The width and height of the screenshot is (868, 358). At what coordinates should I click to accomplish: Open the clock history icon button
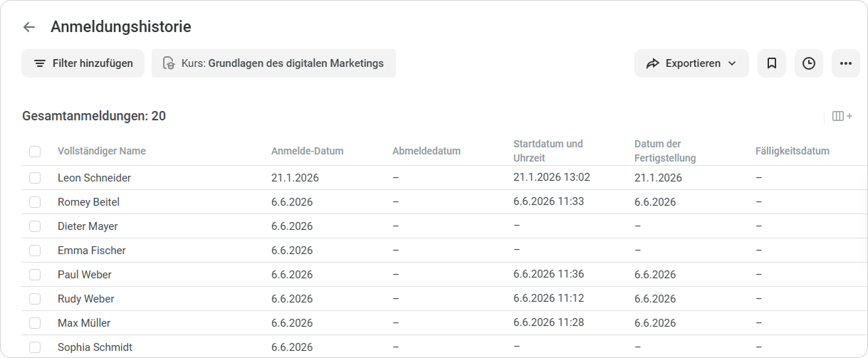[809, 63]
